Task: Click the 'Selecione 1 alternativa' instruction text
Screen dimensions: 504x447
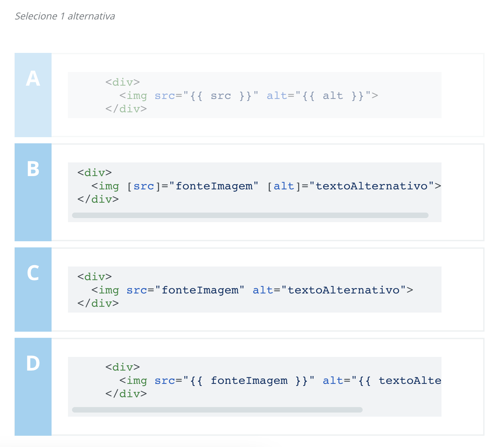Action: 65,16
